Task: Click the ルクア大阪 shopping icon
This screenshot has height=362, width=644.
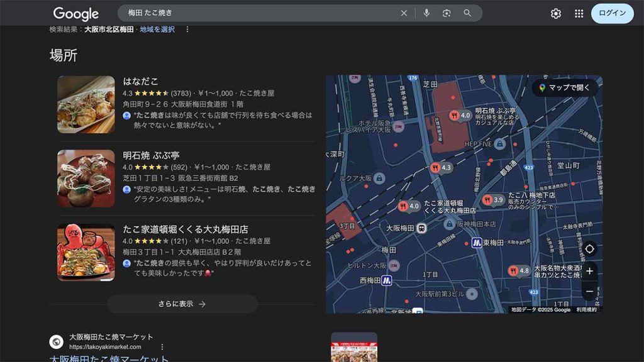Action: pyautogui.click(x=379, y=178)
